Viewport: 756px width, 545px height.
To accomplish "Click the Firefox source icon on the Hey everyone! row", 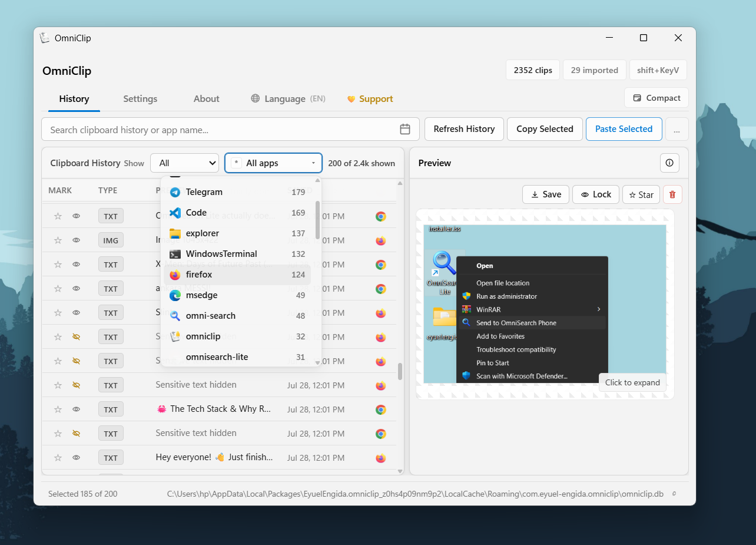I will click(381, 458).
